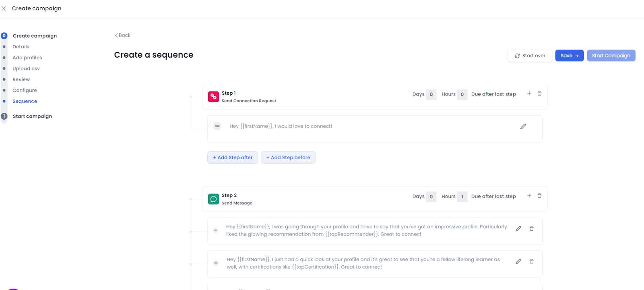Click the 'Send Connection Request' label
Image resolution: width=644 pixels, height=290 pixels.
(x=249, y=101)
